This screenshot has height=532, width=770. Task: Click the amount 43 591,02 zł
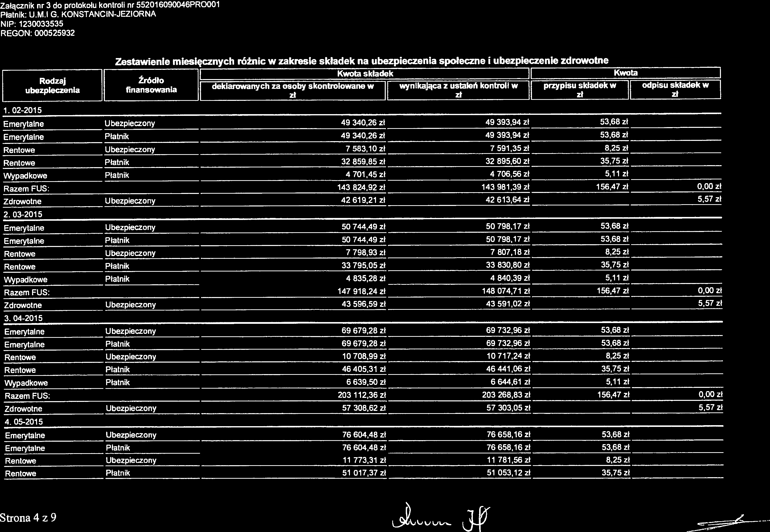[x=508, y=304]
